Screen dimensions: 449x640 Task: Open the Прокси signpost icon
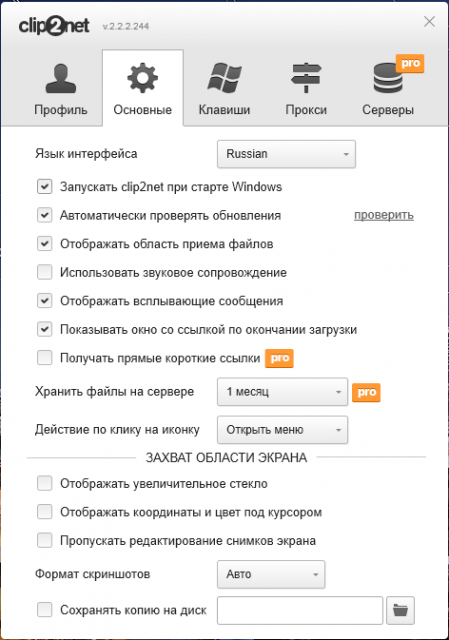[x=306, y=78]
